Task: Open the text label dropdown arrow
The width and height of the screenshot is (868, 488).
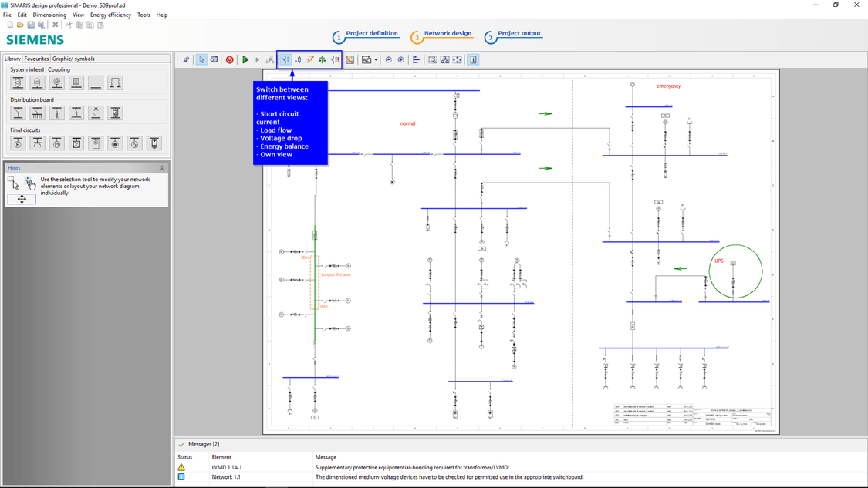Action: [x=376, y=59]
